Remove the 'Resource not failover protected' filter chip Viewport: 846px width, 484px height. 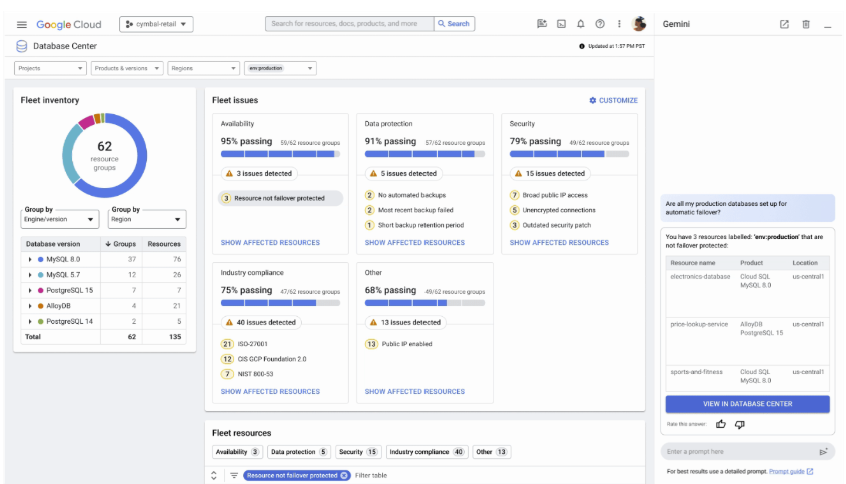(x=344, y=475)
